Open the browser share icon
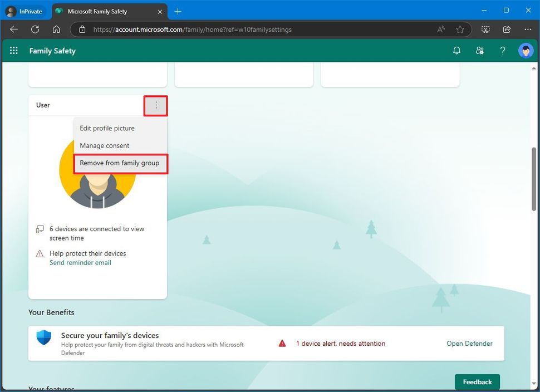Screen dimensions: 540x392 click(x=507, y=30)
